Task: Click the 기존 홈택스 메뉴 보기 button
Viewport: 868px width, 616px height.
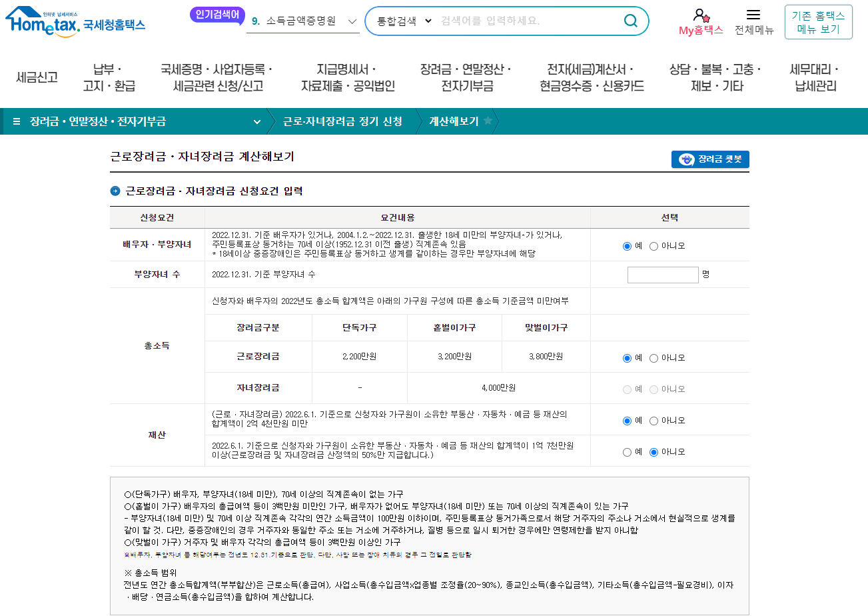Action: 818,21
